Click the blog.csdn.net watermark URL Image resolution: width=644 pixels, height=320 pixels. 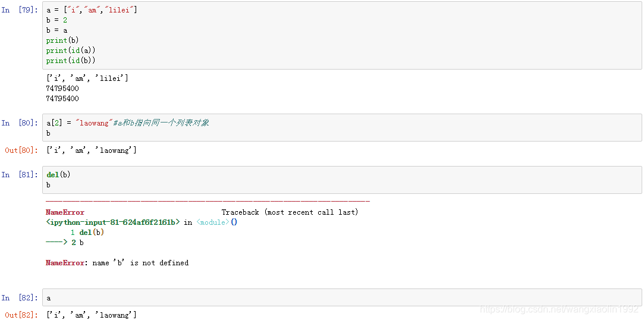560,309
